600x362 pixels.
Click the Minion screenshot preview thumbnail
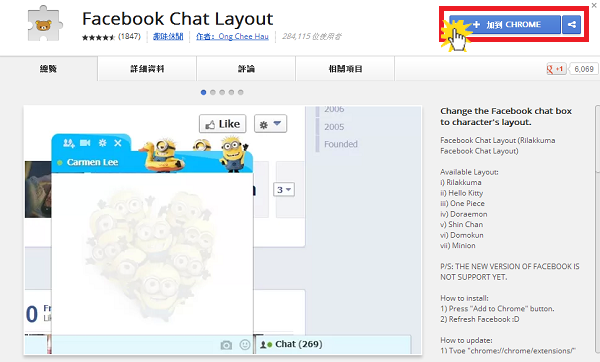click(x=223, y=230)
